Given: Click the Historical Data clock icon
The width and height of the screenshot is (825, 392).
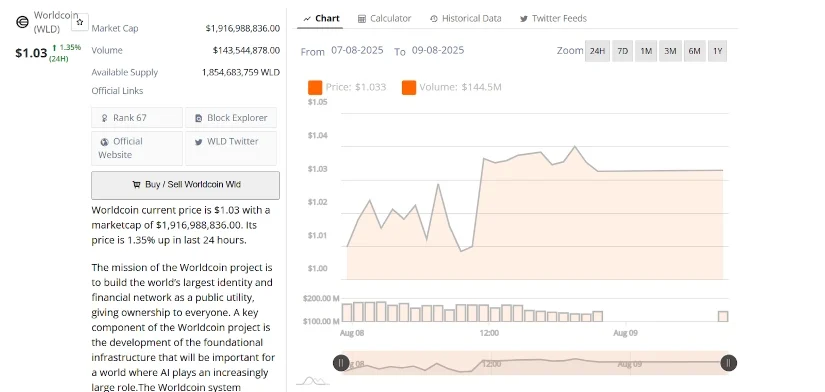Looking at the screenshot, I should 434,19.
